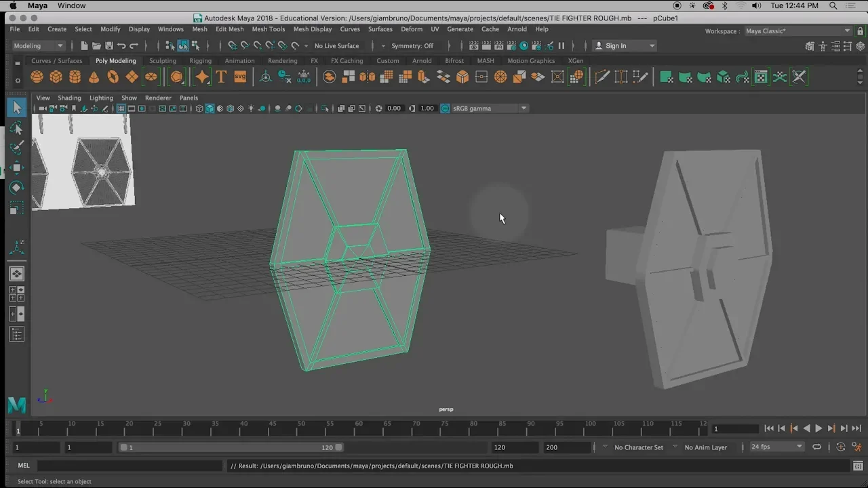This screenshot has height=488, width=868.
Task: Open the Modeling menu set dropdown
Action: tap(39, 45)
